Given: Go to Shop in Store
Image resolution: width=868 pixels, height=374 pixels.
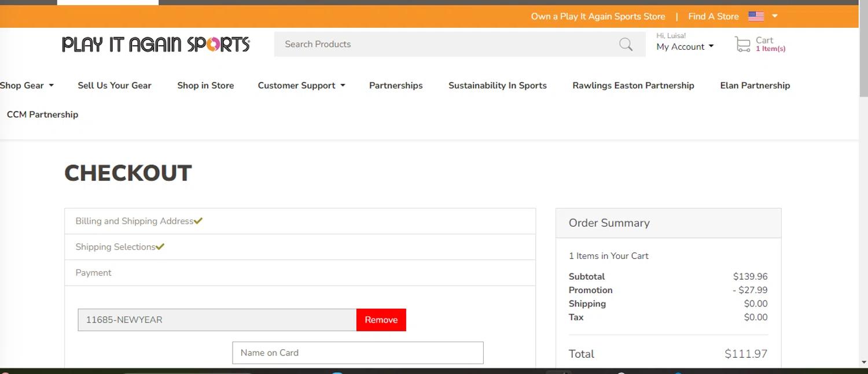Looking at the screenshot, I should tap(205, 86).
